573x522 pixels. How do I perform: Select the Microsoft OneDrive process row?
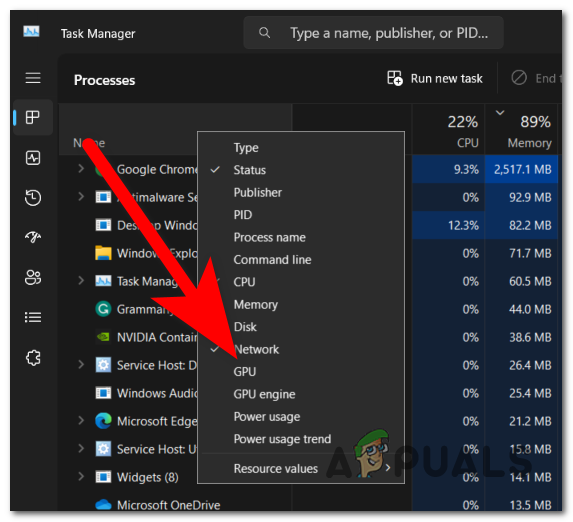pos(310,505)
